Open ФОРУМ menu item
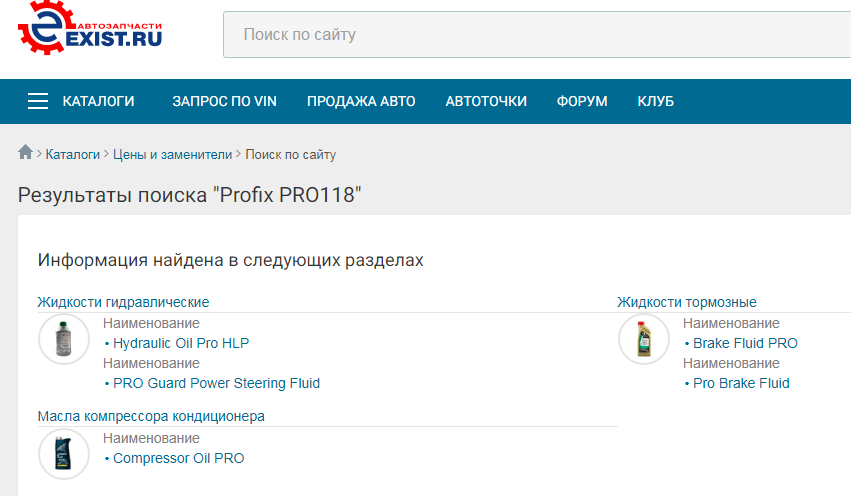 (x=582, y=101)
